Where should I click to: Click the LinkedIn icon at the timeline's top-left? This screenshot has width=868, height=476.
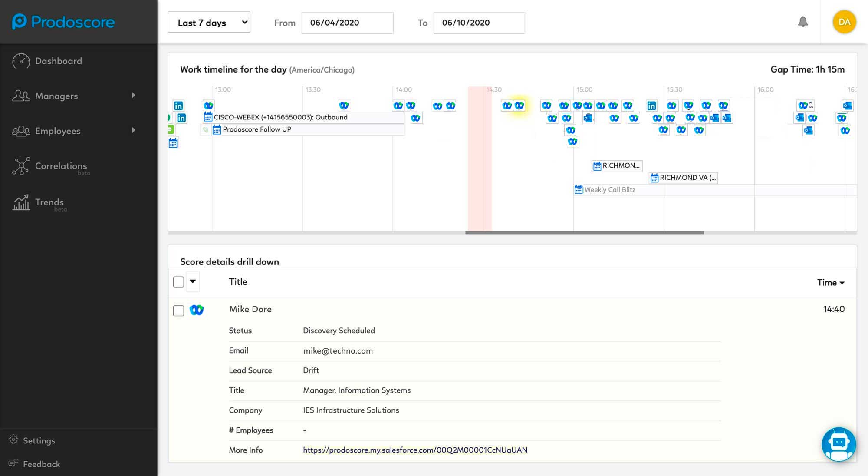click(x=178, y=106)
